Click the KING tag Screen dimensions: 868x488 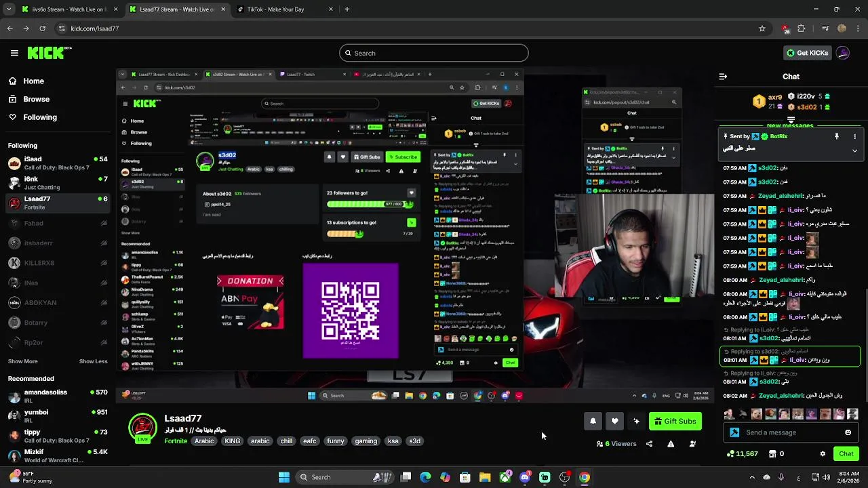pos(233,441)
